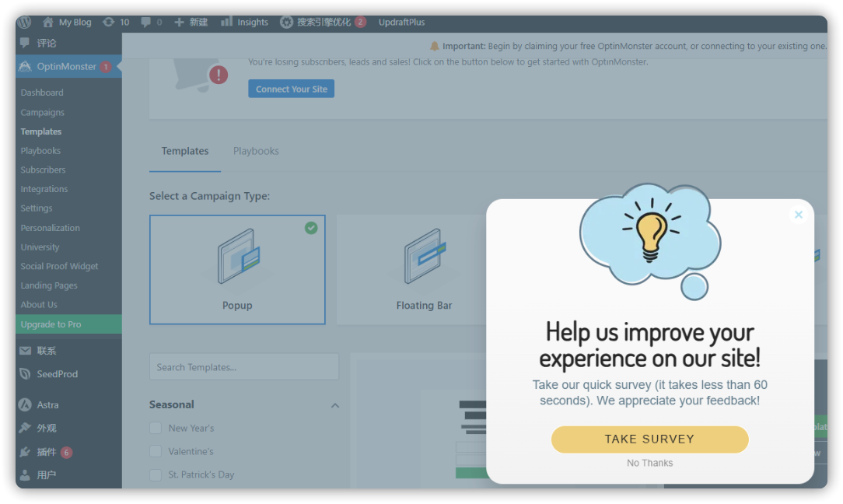843x504 pixels.
Task: Open the comments bubble in the admin bar
Action: tap(151, 22)
